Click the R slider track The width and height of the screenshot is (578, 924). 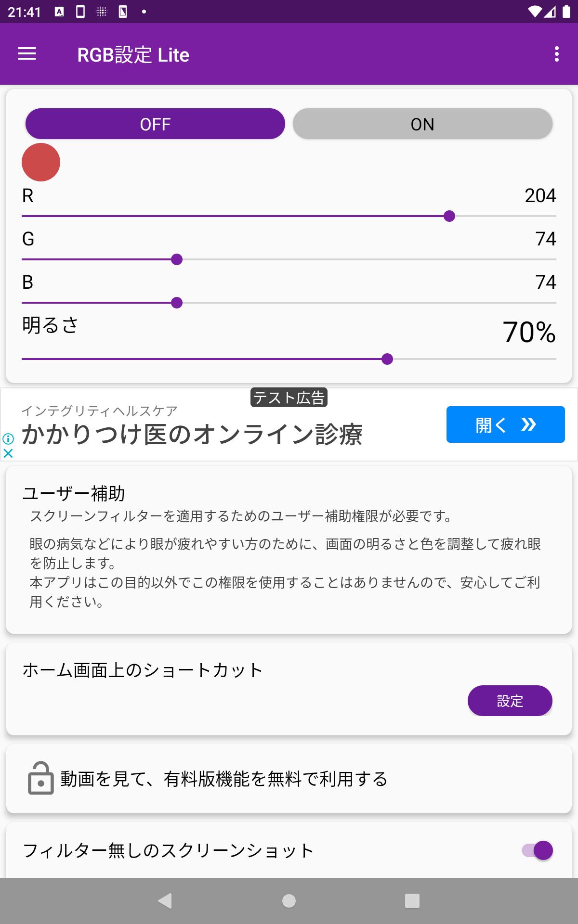point(289,216)
